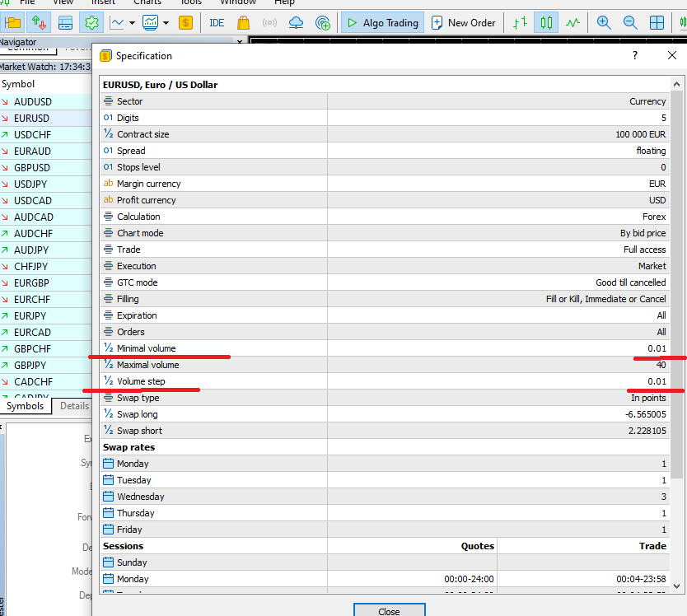Open the indicators chart icon
Viewport: 687px width, 616px height.
coord(150,23)
